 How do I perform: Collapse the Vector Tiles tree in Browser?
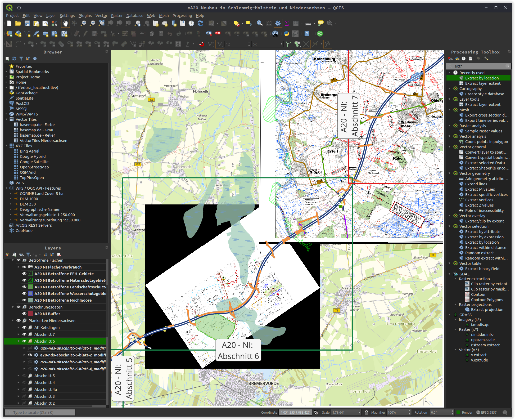[6, 119]
